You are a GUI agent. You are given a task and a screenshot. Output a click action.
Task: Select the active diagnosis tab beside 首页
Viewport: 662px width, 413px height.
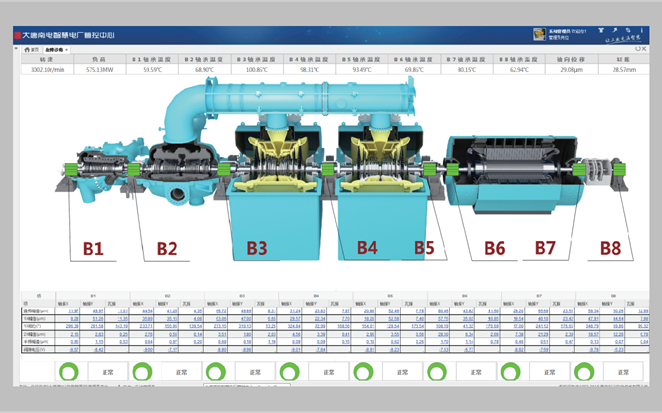(x=55, y=49)
